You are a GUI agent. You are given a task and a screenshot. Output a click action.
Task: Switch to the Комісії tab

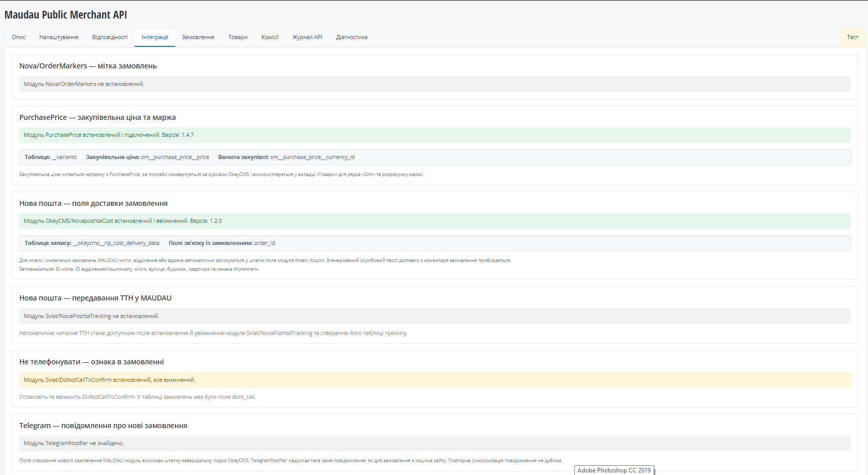(x=269, y=37)
